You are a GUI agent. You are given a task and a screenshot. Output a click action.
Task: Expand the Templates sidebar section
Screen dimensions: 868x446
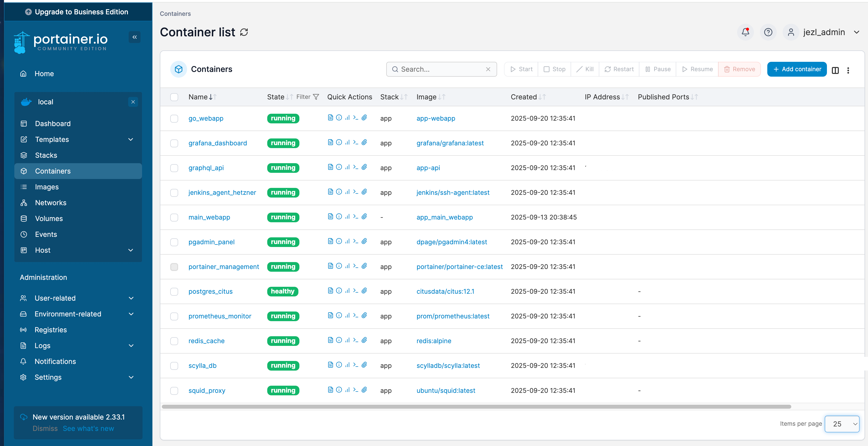click(130, 139)
